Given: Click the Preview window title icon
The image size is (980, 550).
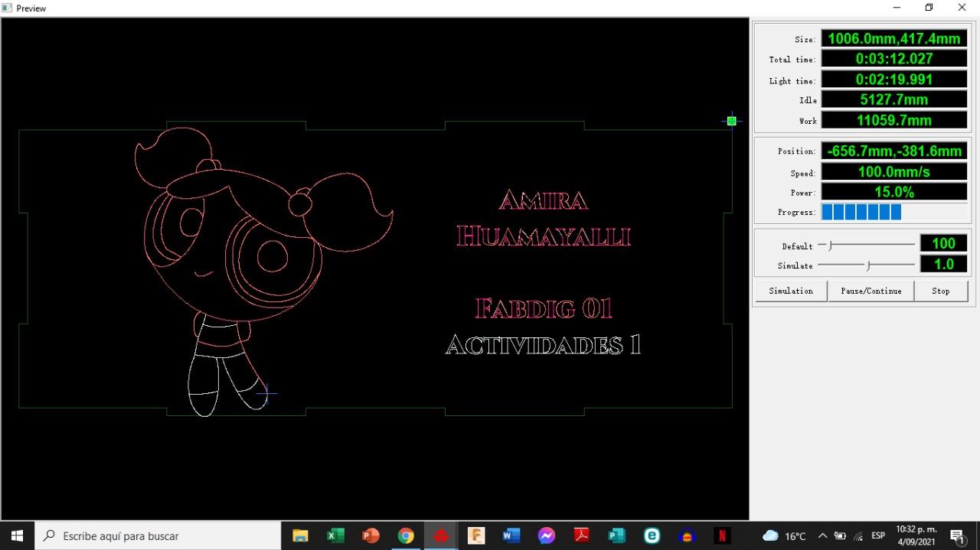Looking at the screenshot, I should point(7,8).
